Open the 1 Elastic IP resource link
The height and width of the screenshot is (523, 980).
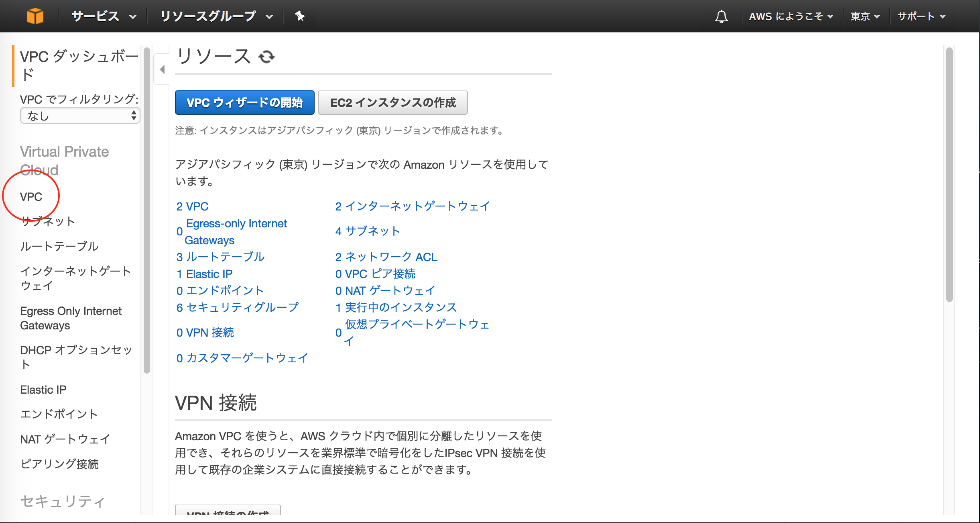pyautogui.click(x=204, y=274)
